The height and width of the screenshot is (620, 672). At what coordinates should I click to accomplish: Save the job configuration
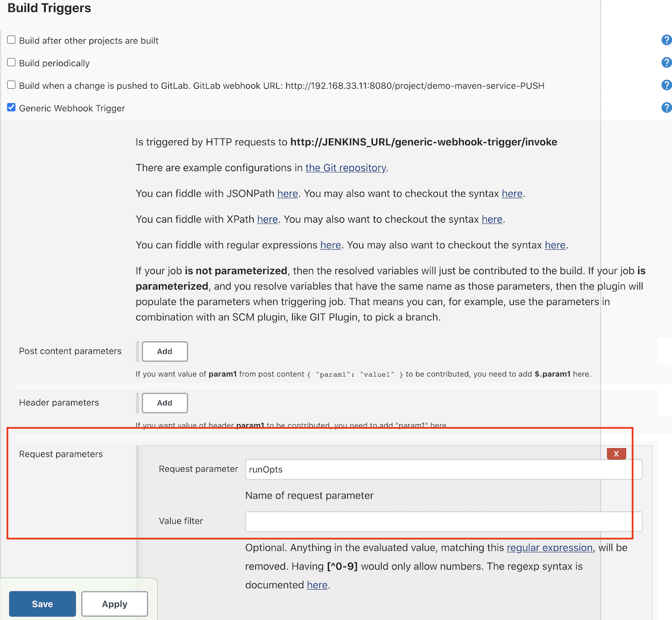tap(42, 604)
